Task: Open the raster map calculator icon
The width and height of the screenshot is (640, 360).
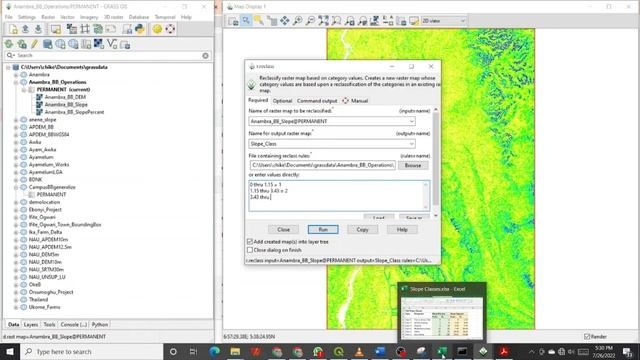Action: [x=72, y=29]
